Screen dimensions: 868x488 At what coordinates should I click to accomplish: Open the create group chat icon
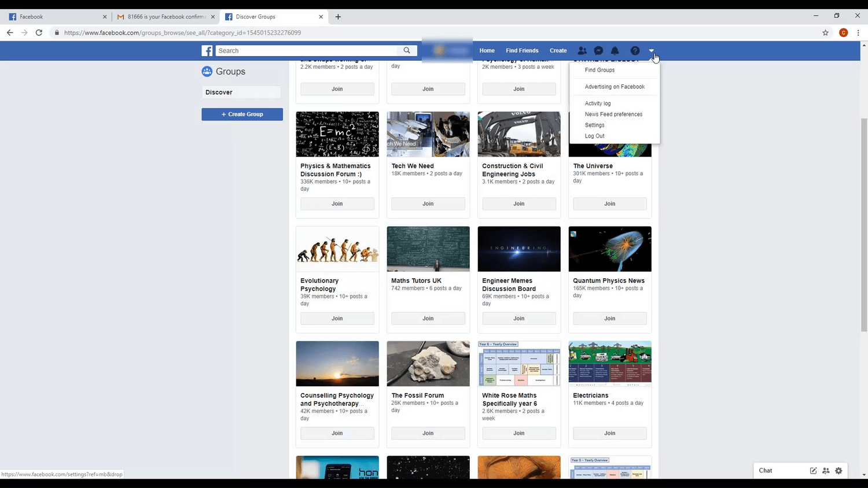click(826, 471)
